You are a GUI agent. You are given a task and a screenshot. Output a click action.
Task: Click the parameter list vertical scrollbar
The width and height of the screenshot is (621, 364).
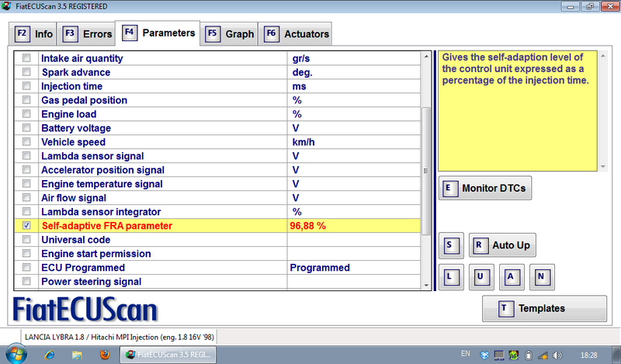click(425, 171)
